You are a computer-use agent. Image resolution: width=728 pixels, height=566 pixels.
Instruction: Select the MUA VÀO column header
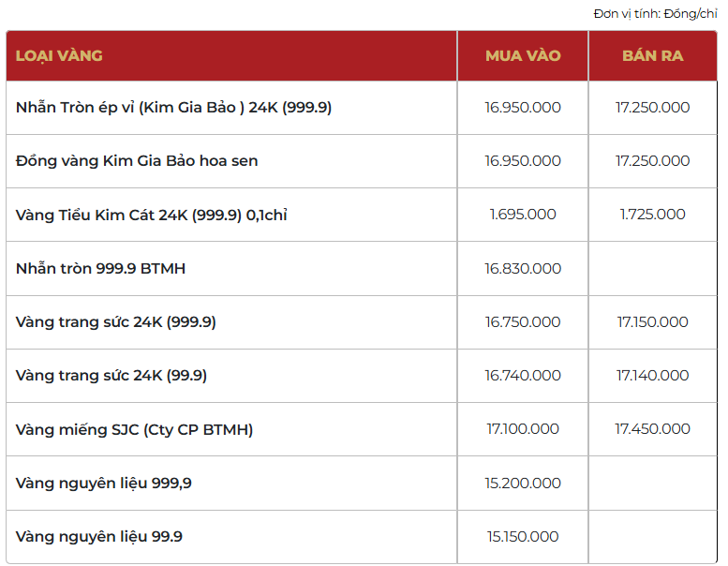pyautogui.click(x=523, y=55)
